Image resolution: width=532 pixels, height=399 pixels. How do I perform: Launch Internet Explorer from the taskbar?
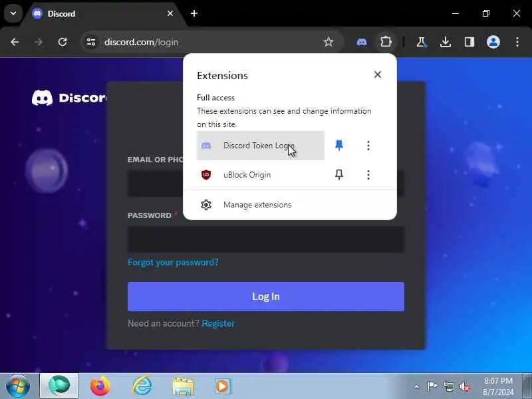coord(142,386)
